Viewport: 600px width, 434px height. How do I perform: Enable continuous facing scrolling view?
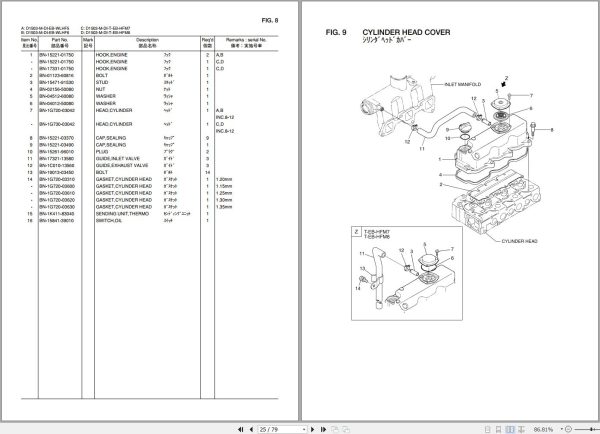521,429
